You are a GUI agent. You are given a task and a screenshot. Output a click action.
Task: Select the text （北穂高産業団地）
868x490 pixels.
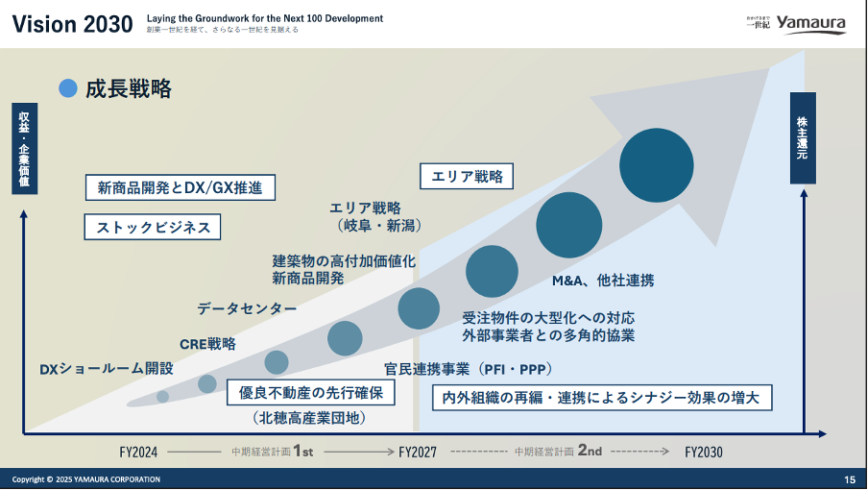[x=309, y=418]
